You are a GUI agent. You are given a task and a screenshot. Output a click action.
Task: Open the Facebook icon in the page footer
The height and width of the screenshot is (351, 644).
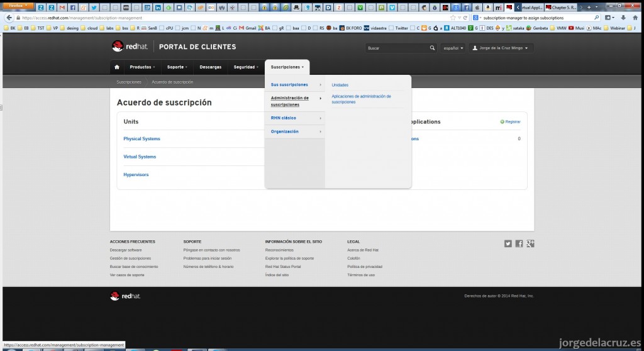click(519, 243)
